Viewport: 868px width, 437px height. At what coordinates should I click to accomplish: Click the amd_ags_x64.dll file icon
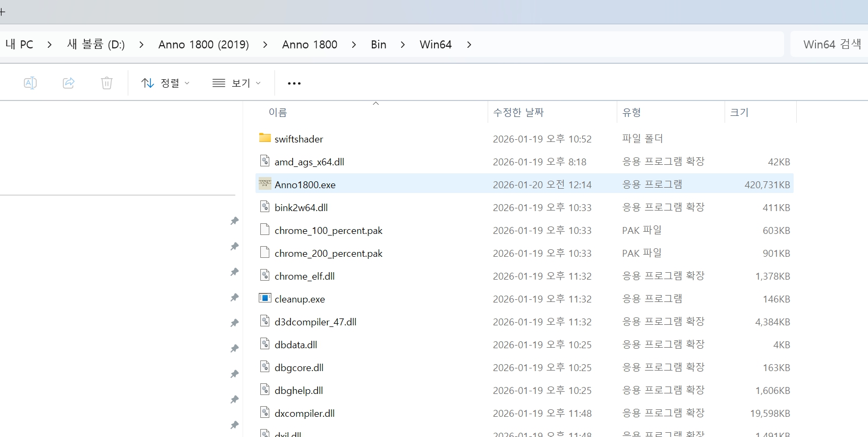click(x=265, y=161)
